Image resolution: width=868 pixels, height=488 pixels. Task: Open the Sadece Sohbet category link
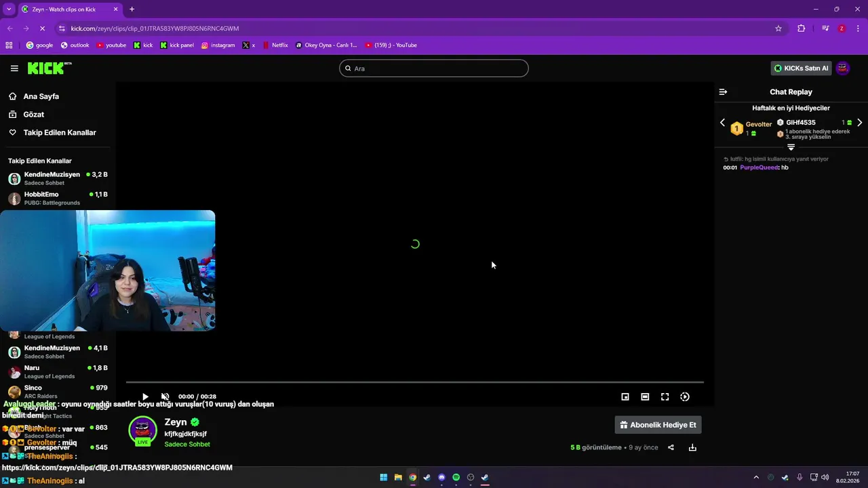(187, 444)
